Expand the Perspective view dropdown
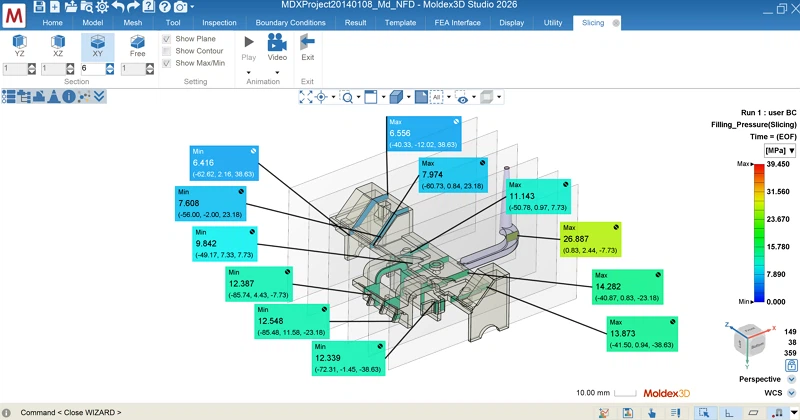The image size is (800, 420). point(791,380)
